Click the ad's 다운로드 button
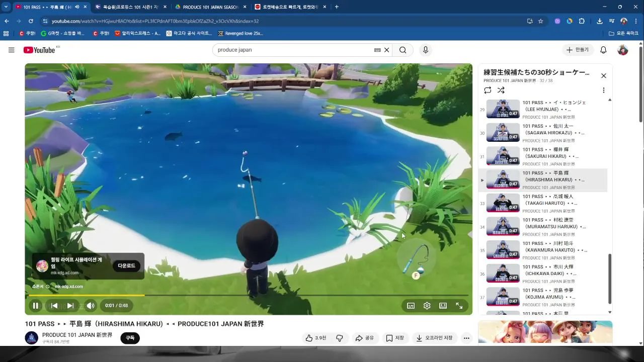 (x=127, y=266)
